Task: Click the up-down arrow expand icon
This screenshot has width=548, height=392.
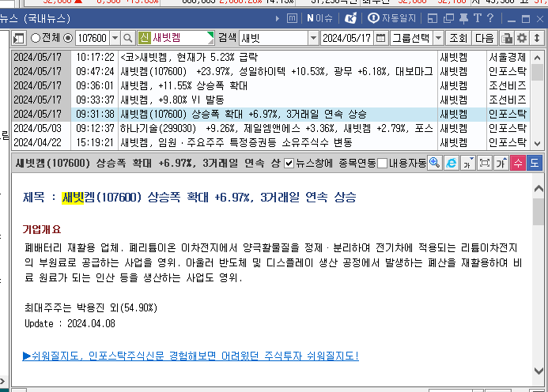Action: coord(537,38)
